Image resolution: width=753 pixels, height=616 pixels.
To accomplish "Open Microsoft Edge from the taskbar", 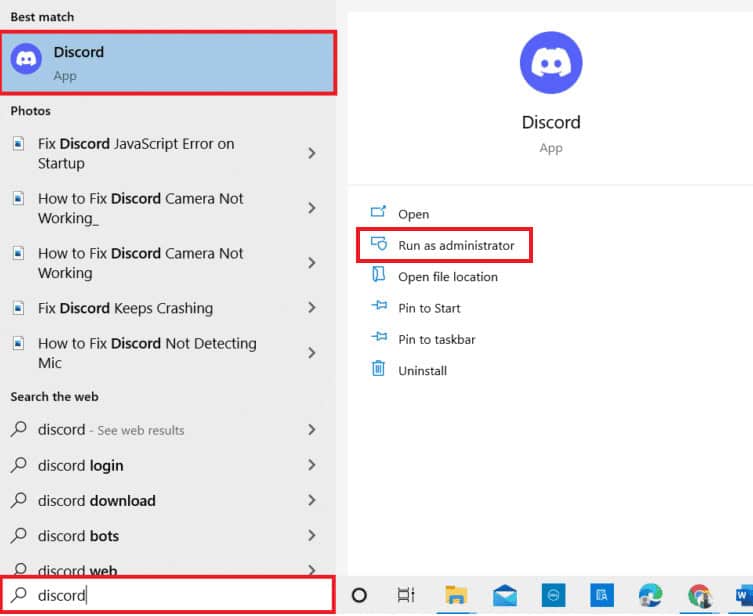I will coord(650,595).
